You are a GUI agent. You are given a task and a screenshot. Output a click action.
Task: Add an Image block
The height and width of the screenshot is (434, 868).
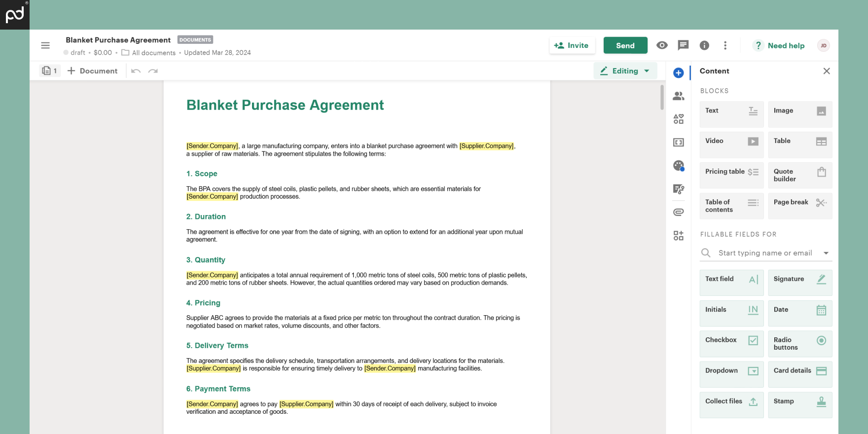pos(800,114)
